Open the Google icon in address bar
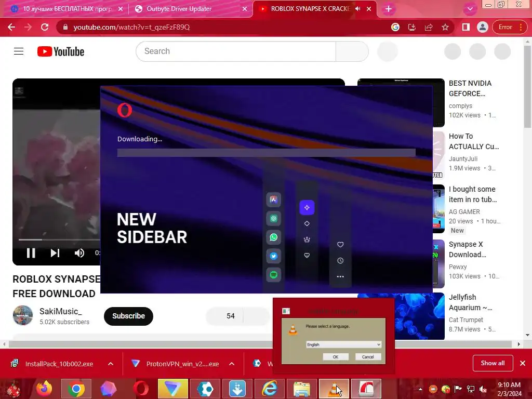The height and width of the screenshot is (399, 532). (395, 27)
